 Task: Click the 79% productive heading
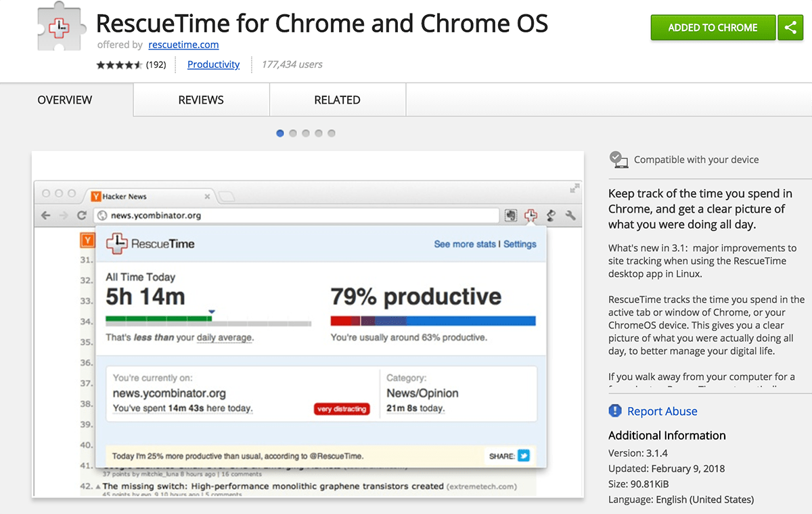point(416,297)
